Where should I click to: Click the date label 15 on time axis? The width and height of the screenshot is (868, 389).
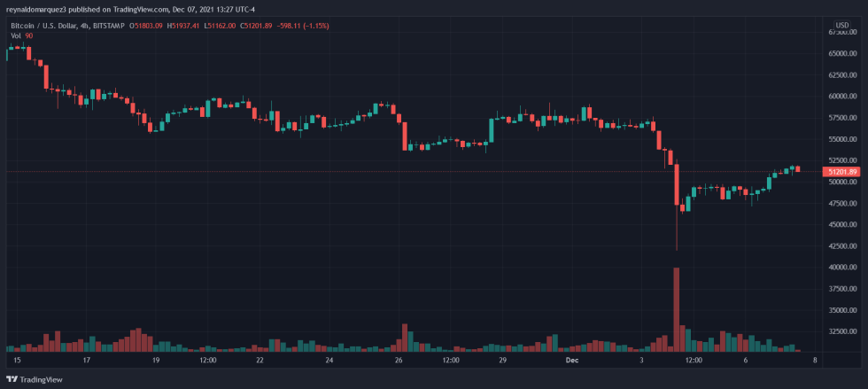17,360
